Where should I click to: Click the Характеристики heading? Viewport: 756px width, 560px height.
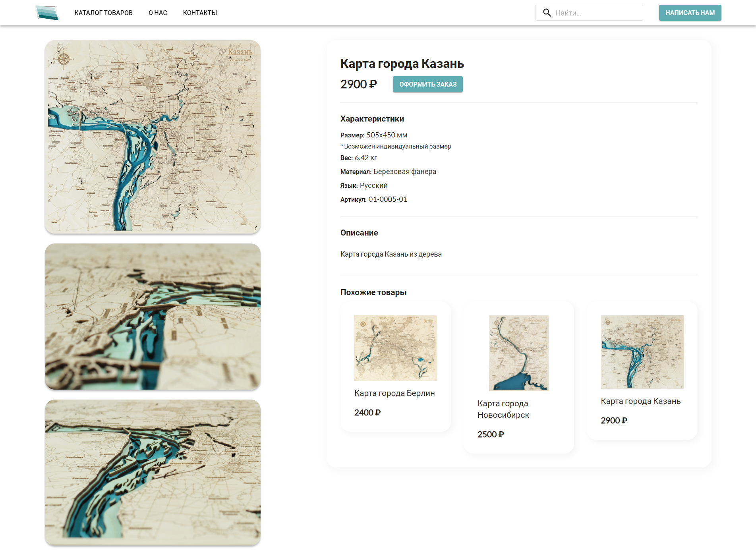pos(372,119)
